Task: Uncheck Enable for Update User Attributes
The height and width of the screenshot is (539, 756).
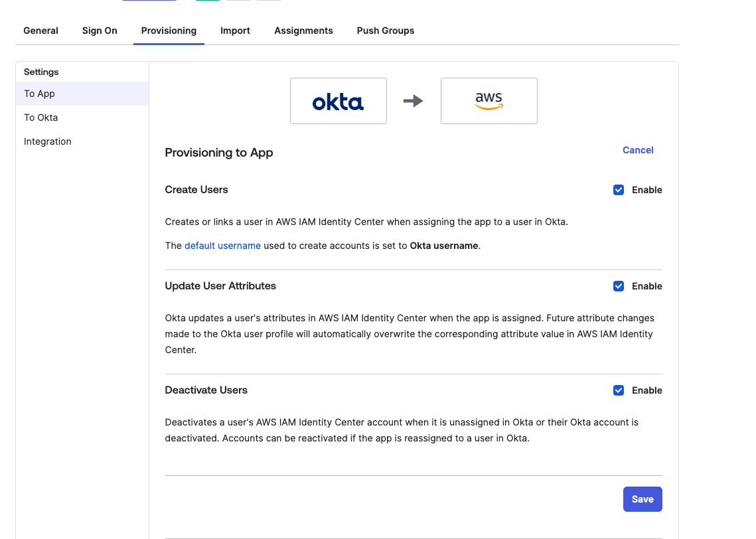Action: (x=618, y=286)
